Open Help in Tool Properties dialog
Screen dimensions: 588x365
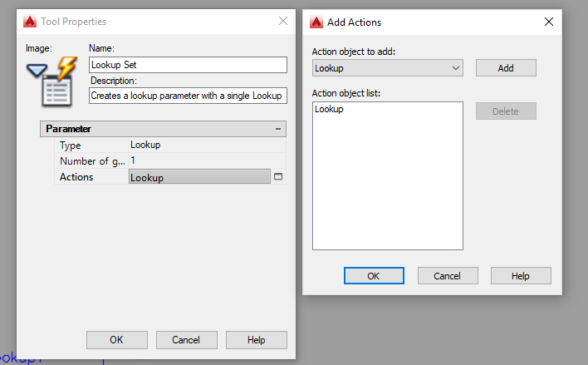(256, 340)
